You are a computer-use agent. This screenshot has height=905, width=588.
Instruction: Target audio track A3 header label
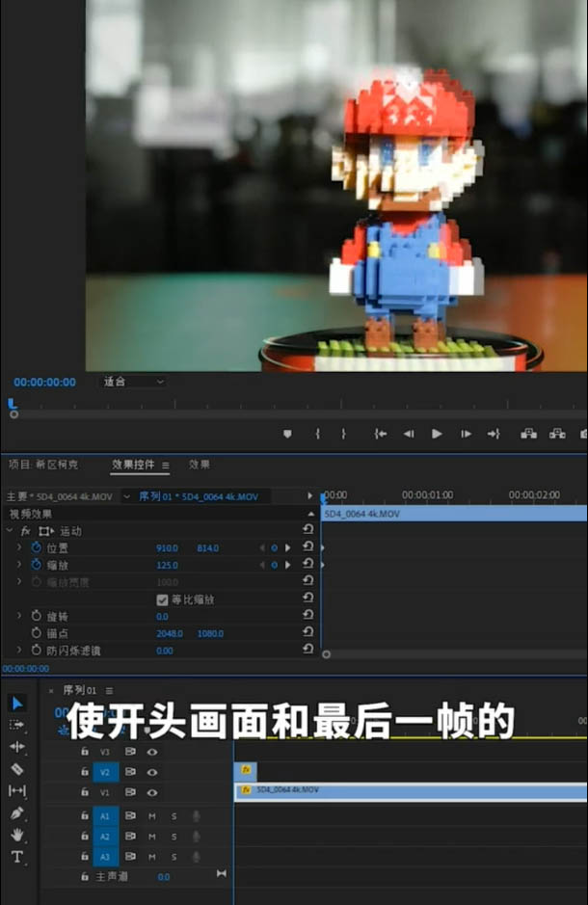pyautogui.click(x=106, y=857)
